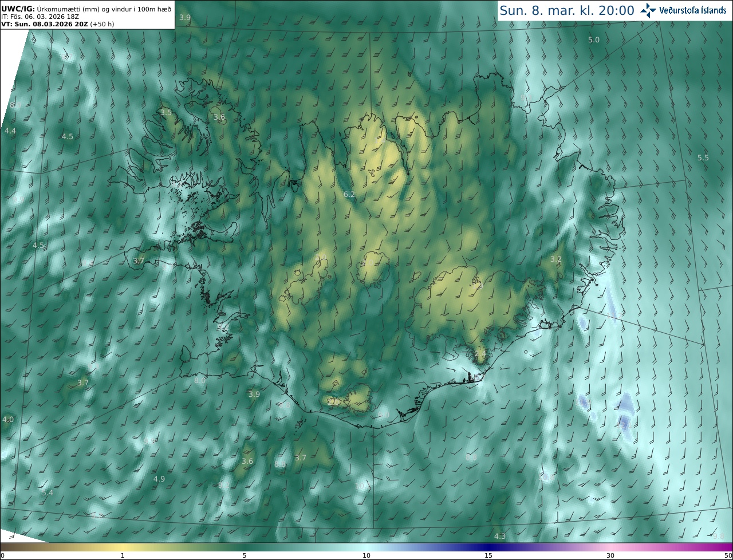Screen dimensions: 733x560
Task: Click the 4.3 value on the map
Action: tap(500, 536)
